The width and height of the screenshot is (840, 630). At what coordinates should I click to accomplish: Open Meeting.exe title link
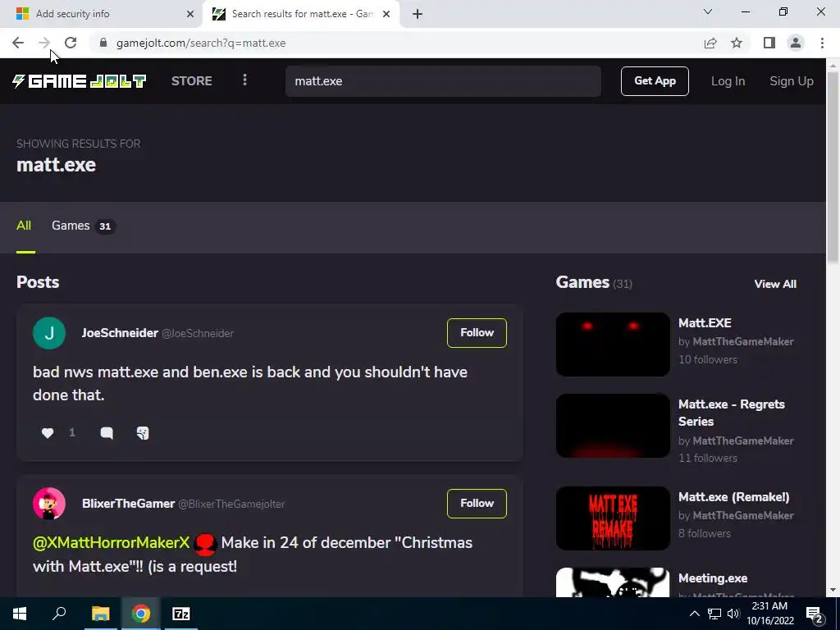pyautogui.click(x=713, y=578)
